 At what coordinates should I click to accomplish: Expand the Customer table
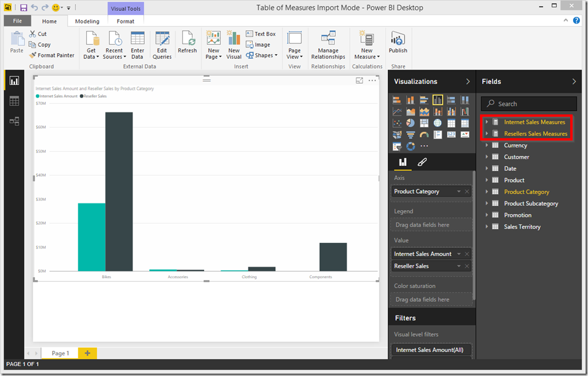pos(486,157)
